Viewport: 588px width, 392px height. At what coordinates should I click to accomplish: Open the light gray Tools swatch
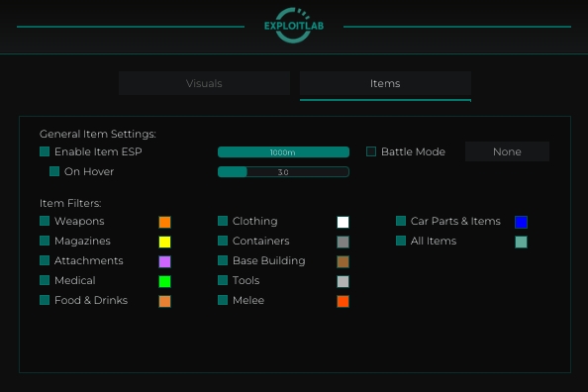[343, 282]
